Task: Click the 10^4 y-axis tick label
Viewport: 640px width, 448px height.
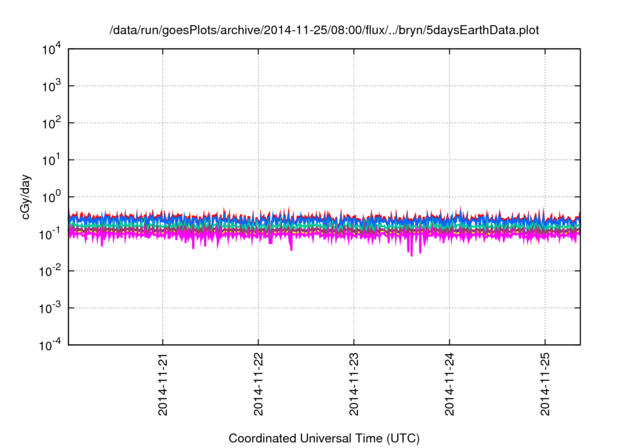Action: (x=51, y=49)
